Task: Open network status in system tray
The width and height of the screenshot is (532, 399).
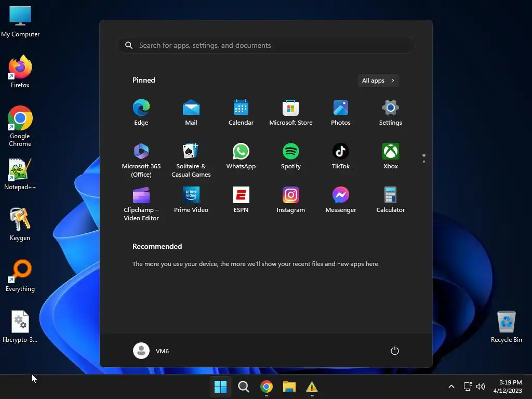Action: pos(468,387)
